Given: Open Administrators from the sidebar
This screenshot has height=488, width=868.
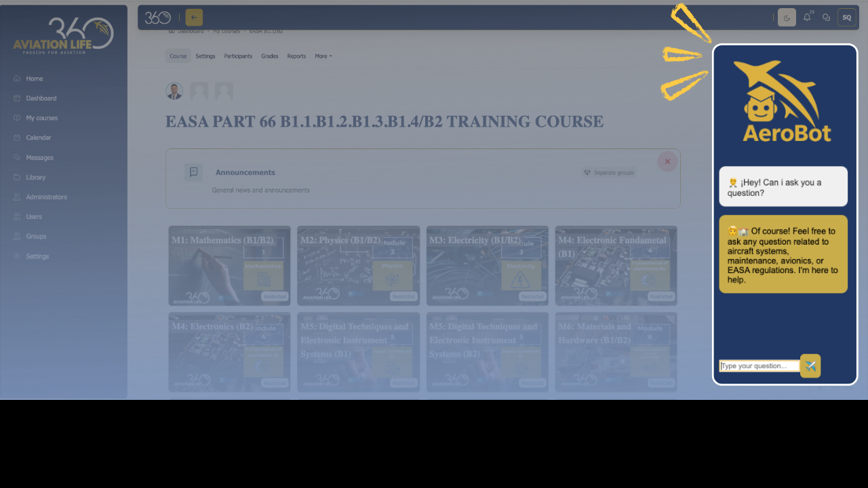Looking at the screenshot, I should 48,197.
